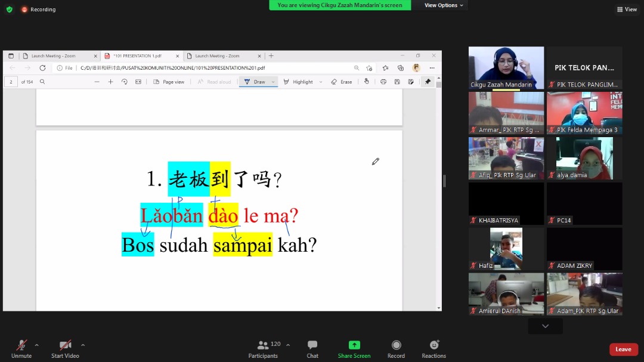Unmute the microphone
The image size is (644, 362).
[x=21, y=349]
